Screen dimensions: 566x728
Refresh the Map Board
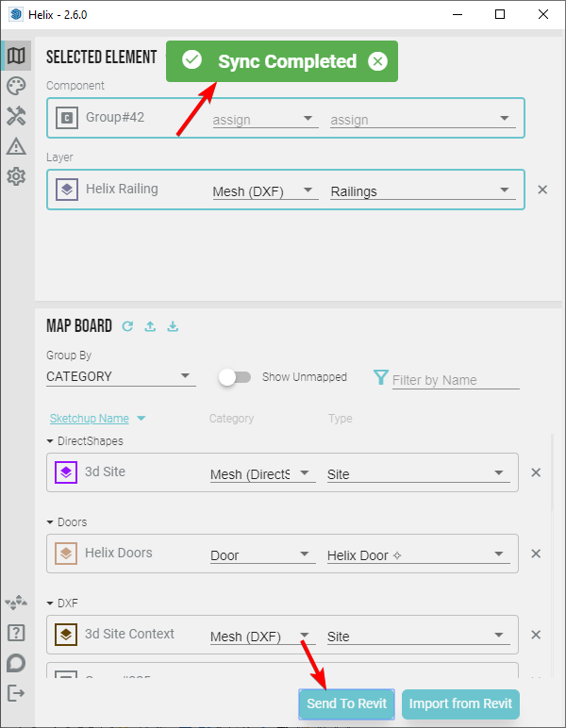click(x=127, y=326)
